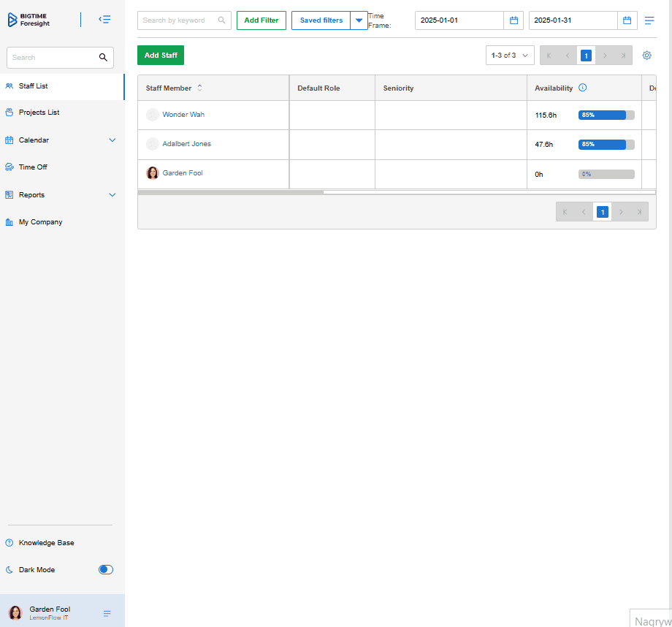Toggle the Dark Mode switch
Viewport: 672px width, 627px height.
pos(106,569)
